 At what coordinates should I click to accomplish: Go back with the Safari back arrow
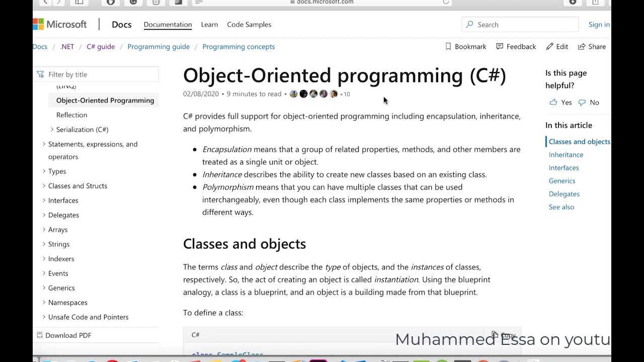(45, 2)
